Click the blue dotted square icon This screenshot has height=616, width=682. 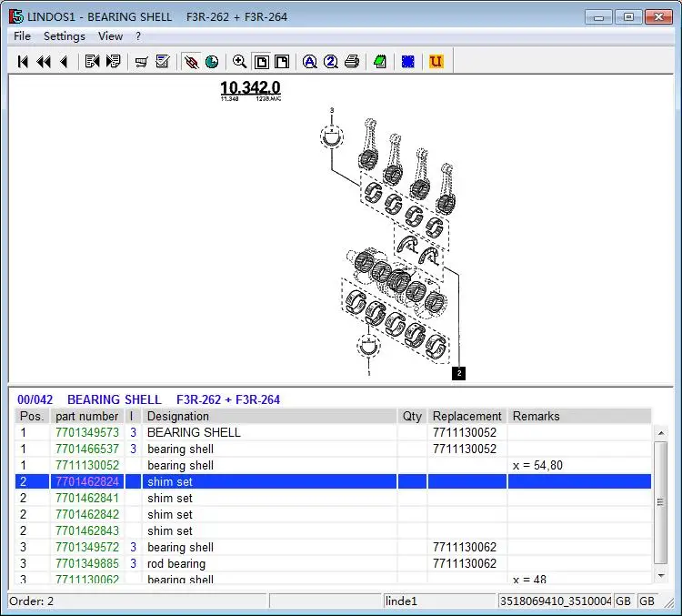coord(408,62)
